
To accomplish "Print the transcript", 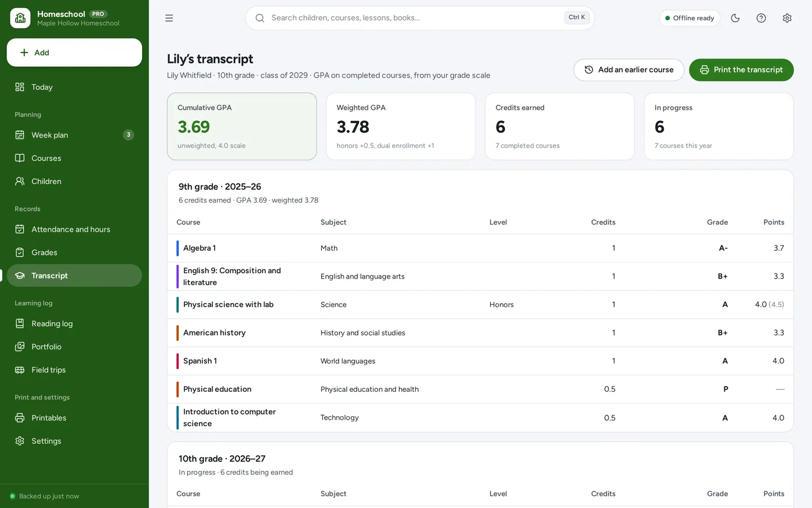I will point(741,70).
